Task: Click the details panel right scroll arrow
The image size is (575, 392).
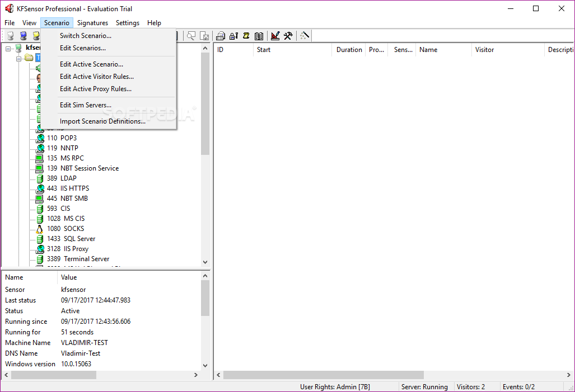Action: (196, 375)
